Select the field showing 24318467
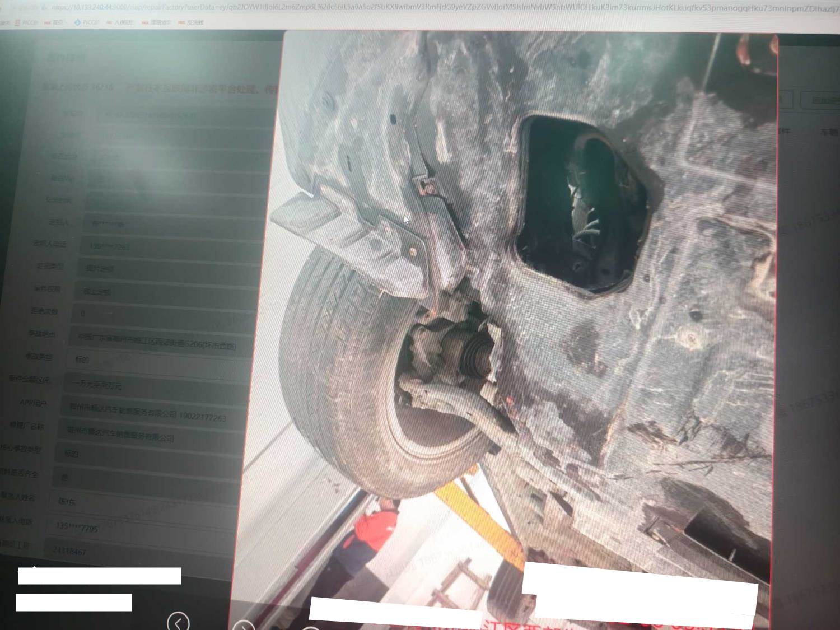The height and width of the screenshot is (630, 840). coord(134,551)
